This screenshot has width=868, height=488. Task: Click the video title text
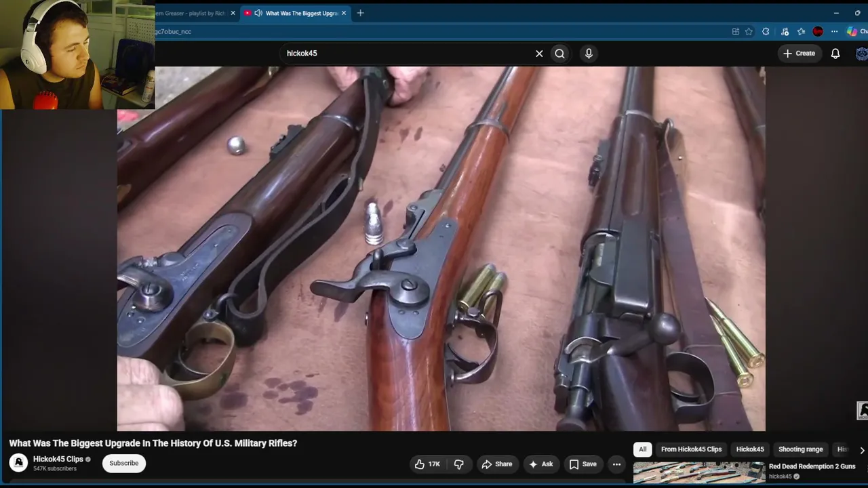click(153, 443)
